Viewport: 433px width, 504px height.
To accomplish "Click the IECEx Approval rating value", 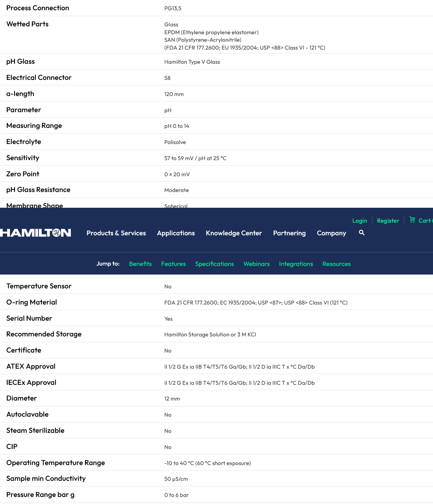I will (x=239, y=383).
